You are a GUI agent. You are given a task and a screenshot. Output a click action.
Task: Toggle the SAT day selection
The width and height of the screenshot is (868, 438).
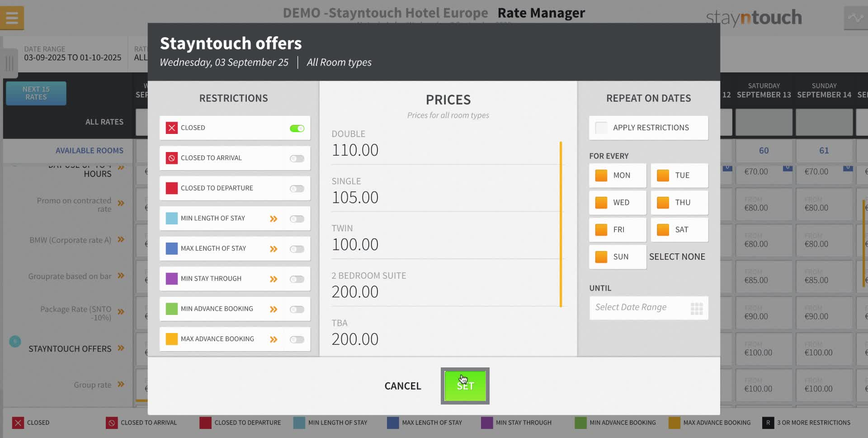pyautogui.click(x=679, y=230)
